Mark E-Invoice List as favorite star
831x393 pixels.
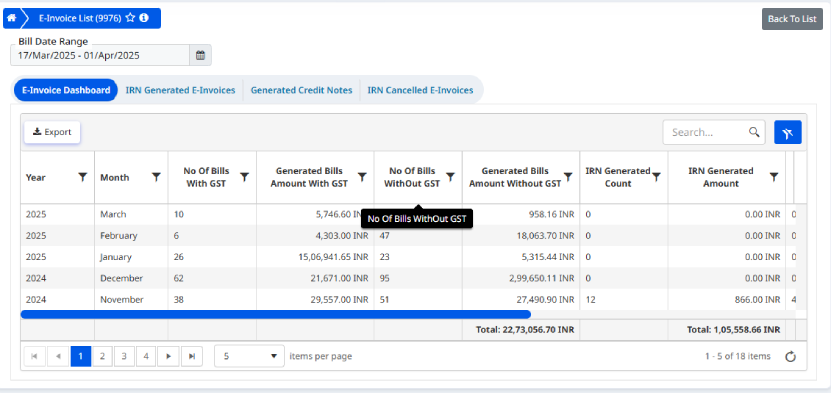[130, 18]
